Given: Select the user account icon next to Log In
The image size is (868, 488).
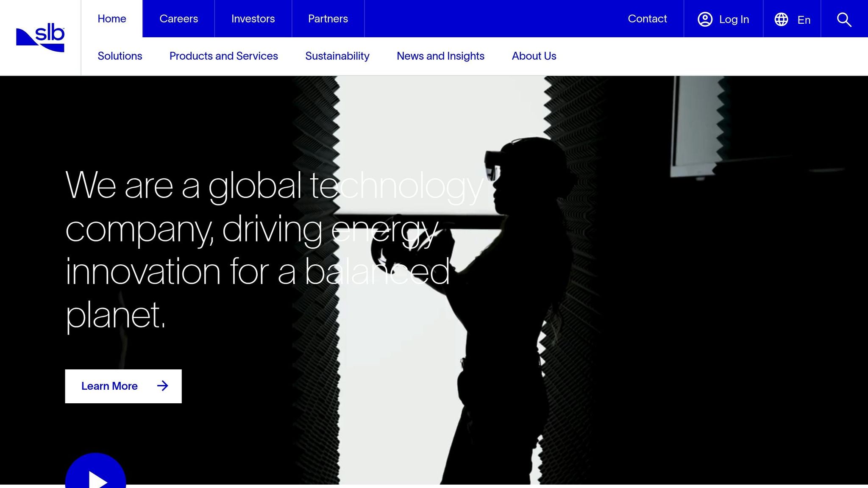Looking at the screenshot, I should 705,19.
